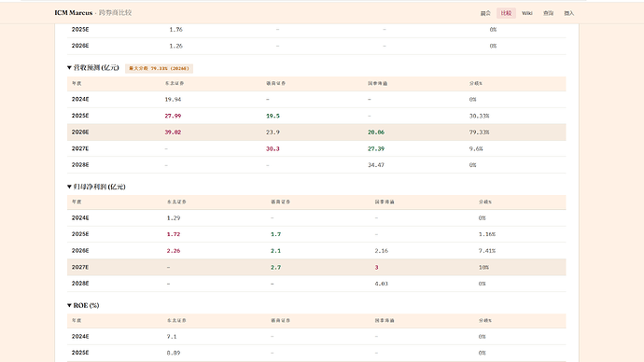Go to the first nav item left of 比较
644x362 pixels.
485,13
